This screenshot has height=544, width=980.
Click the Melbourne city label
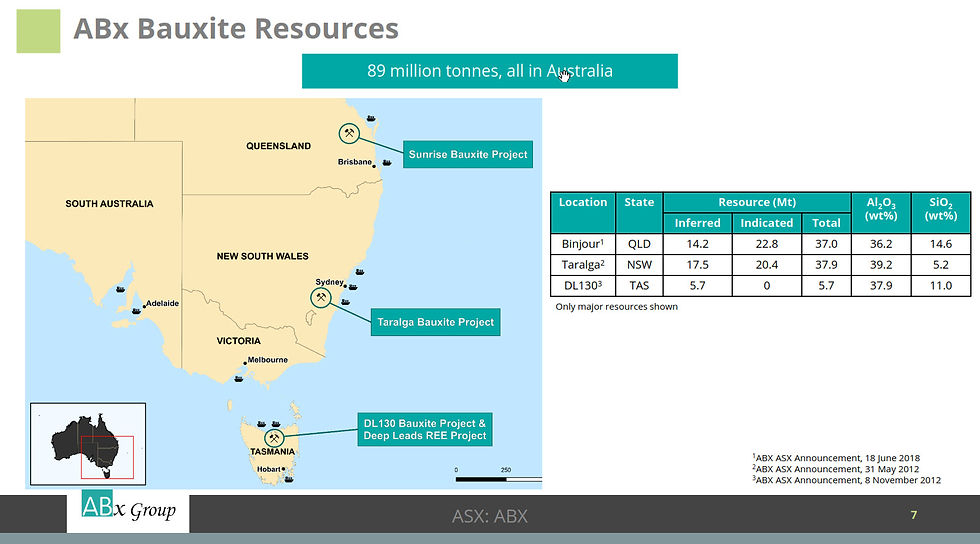click(x=268, y=360)
